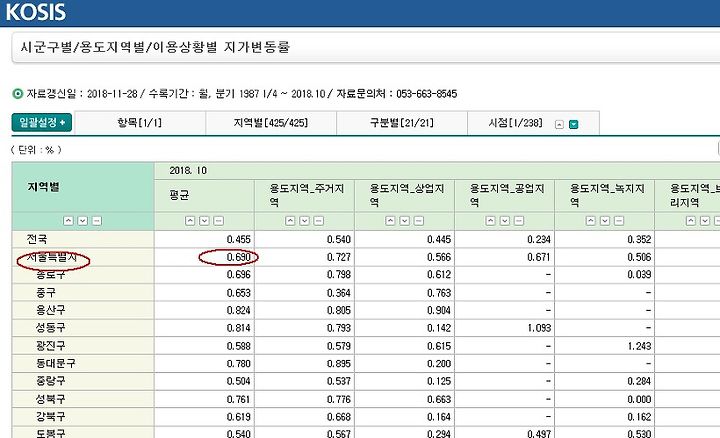This screenshot has height=438, width=720.
Task: Expand settings with the green dropdown icon
Action: (574, 124)
